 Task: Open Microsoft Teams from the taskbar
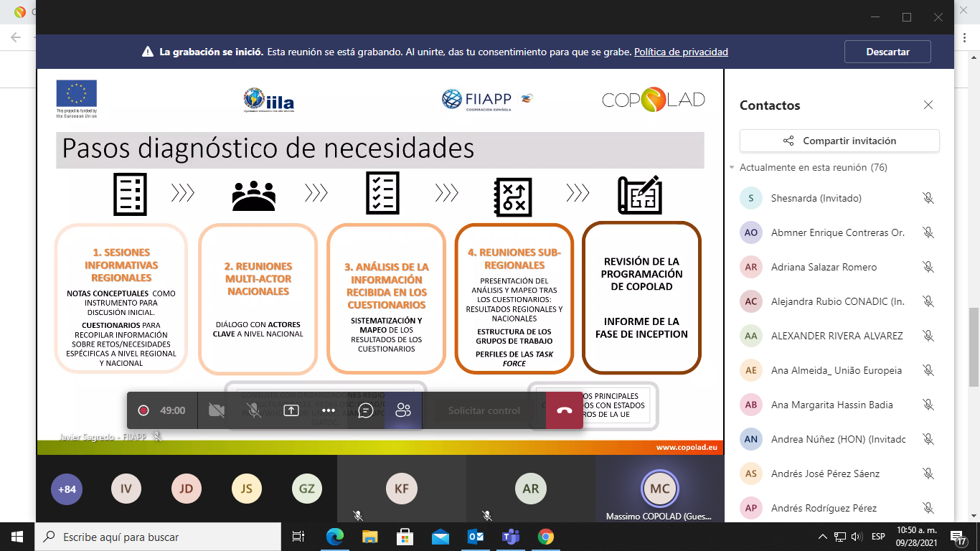click(x=510, y=537)
